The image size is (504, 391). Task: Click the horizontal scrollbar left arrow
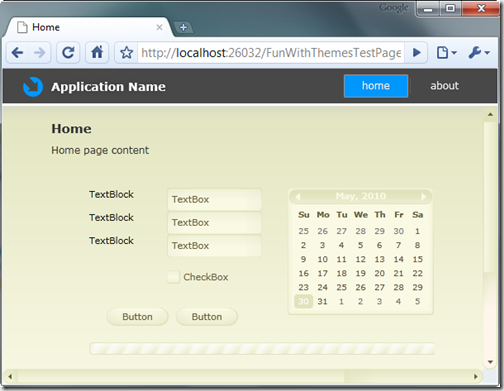(10, 377)
